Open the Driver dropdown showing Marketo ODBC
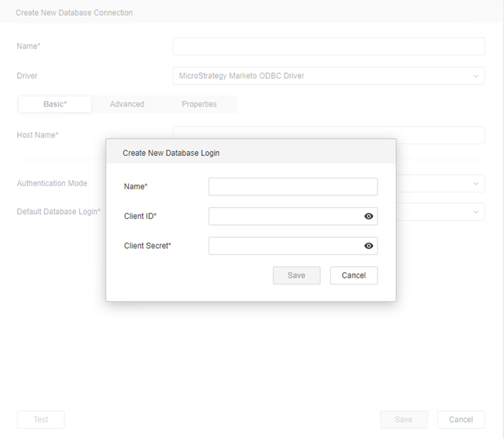504x439 pixels. [x=328, y=76]
